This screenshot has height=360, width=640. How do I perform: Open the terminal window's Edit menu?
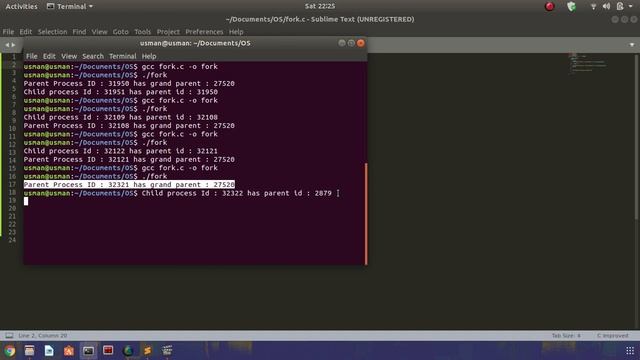click(x=49, y=56)
